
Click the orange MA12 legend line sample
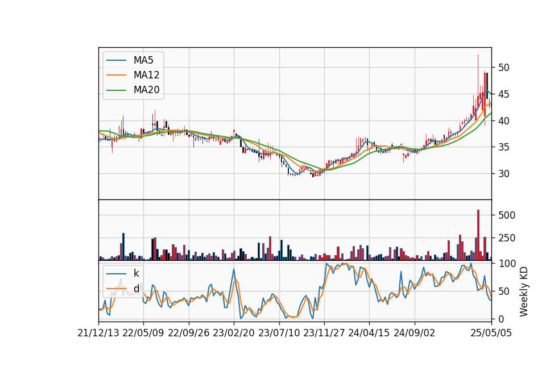116,75
